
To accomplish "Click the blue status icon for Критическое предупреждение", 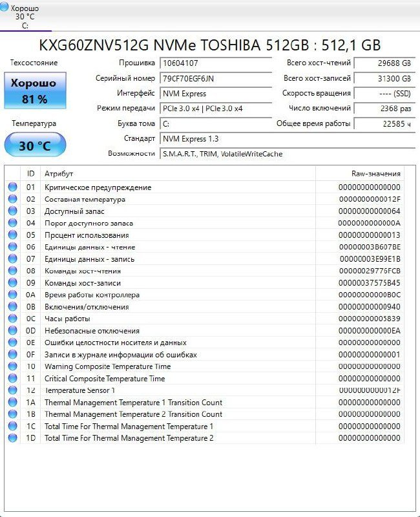I will 12,187.
